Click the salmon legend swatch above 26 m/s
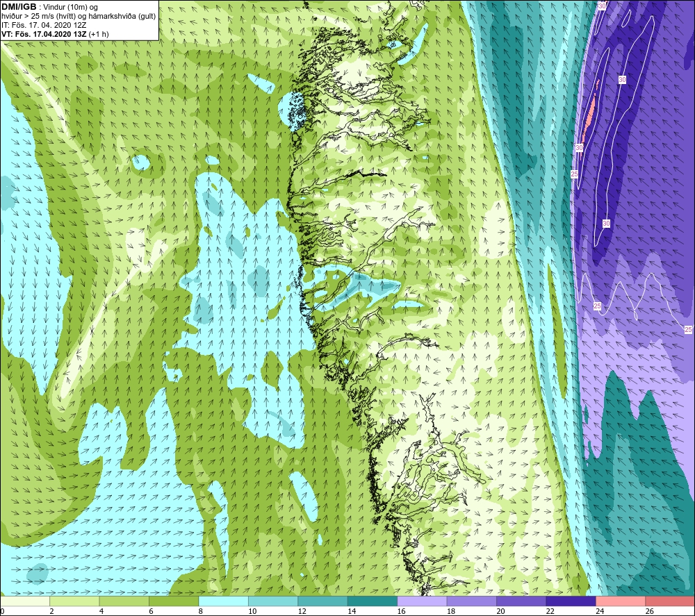 pos(670,601)
